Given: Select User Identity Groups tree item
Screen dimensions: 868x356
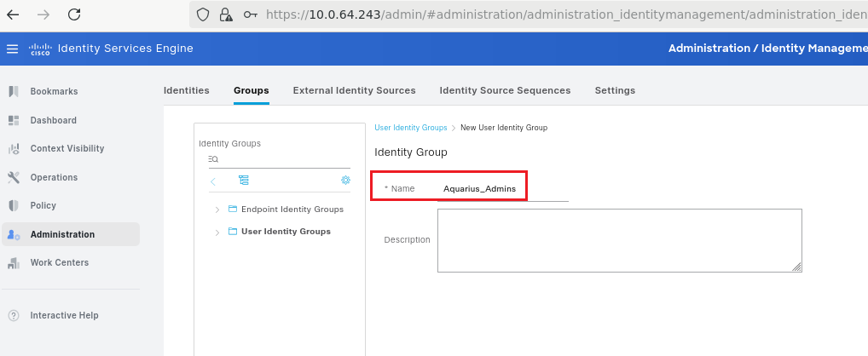Looking at the screenshot, I should pos(286,231).
